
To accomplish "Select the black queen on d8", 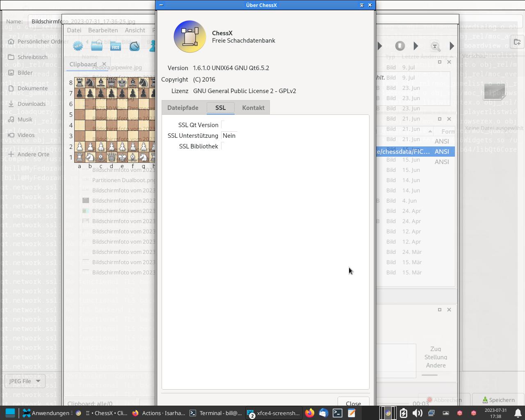I will [112, 83].
